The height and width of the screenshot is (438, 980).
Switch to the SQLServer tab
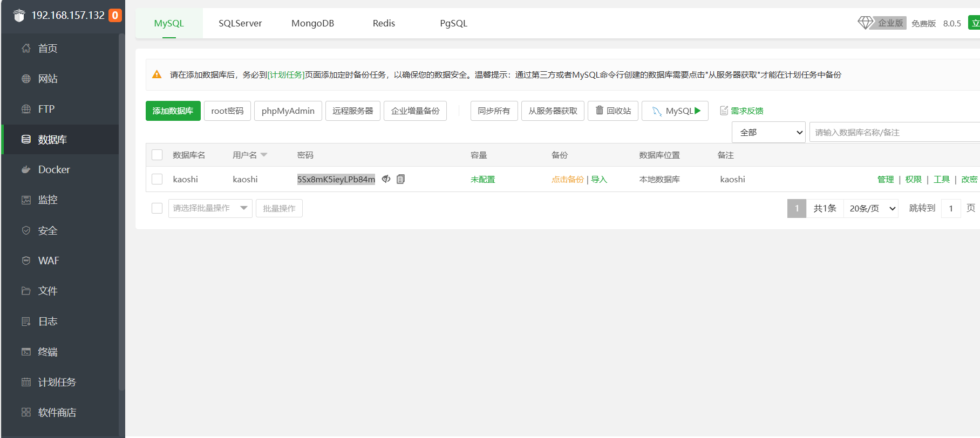pos(240,23)
